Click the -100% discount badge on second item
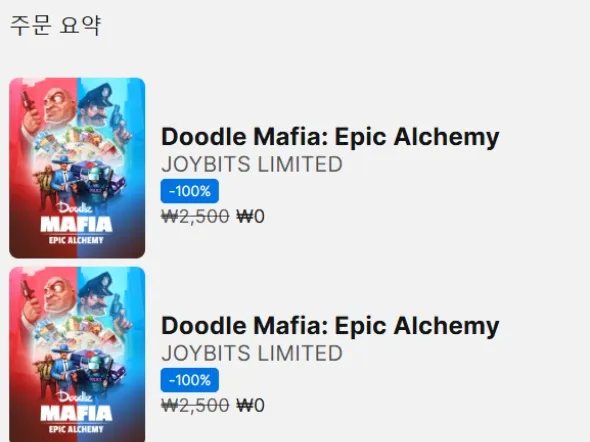The image size is (590, 442). pyautogui.click(x=190, y=380)
